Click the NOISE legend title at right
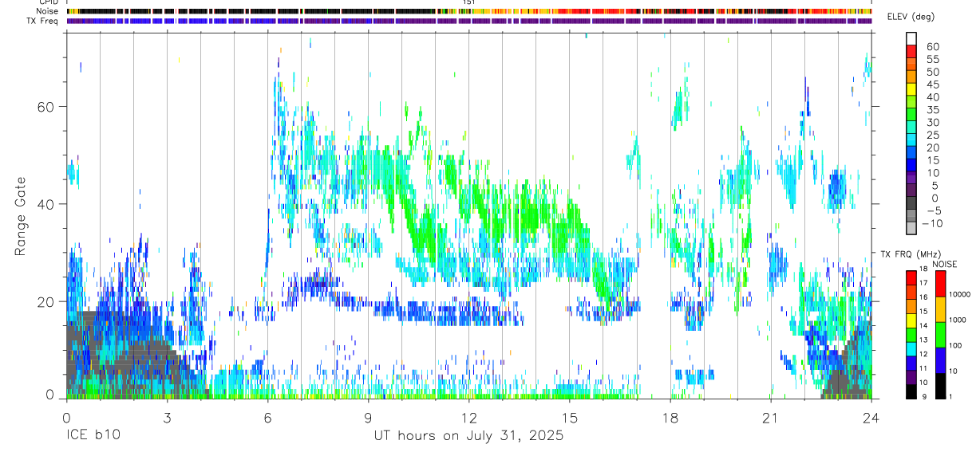 click(946, 264)
